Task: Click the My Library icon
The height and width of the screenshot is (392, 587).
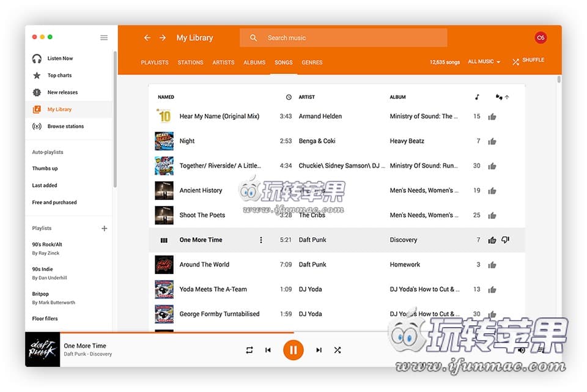Action: (x=37, y=109)
